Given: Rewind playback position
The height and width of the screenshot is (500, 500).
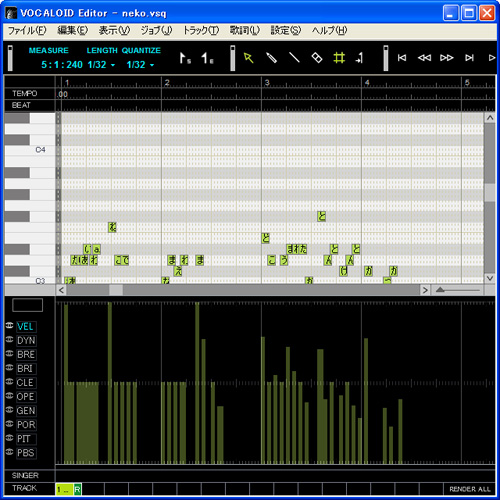Looking at the screenshot, I should point(424,58).
